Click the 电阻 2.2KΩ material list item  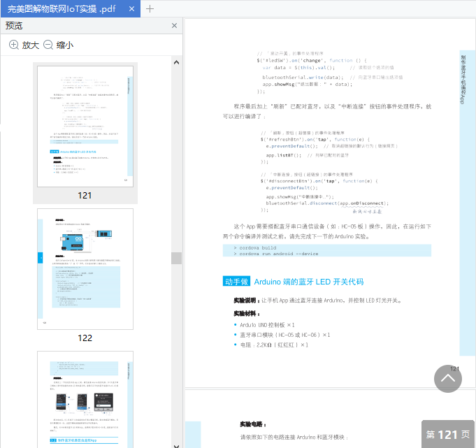tap(274, 345)
